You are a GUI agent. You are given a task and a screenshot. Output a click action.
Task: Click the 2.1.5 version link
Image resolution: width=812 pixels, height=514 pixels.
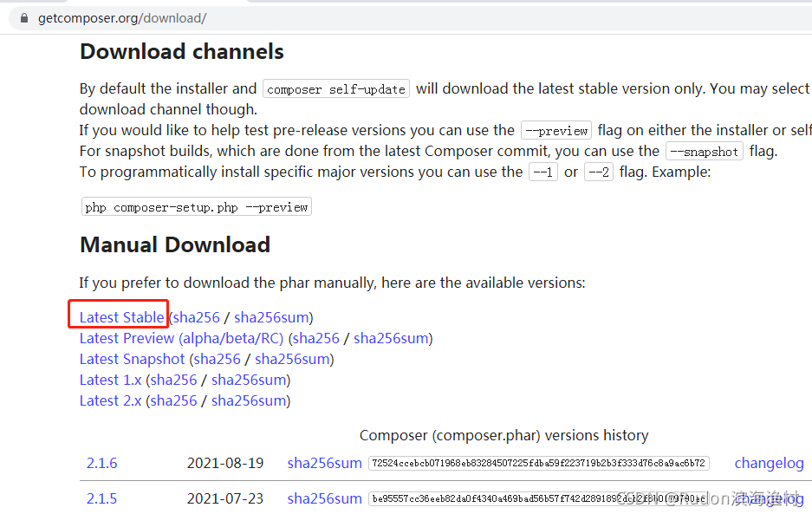click(x=101, y=498)
